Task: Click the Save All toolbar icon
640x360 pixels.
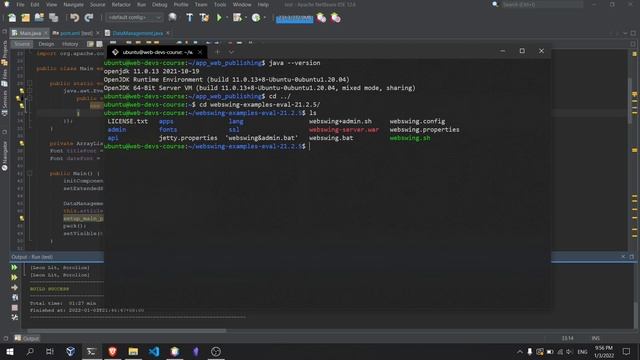Action: pos(53,18)
